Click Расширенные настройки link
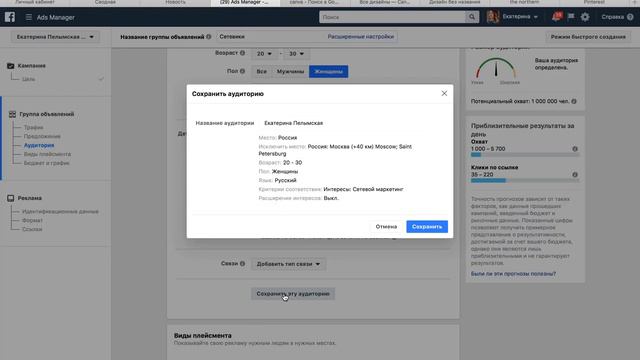 361,37
